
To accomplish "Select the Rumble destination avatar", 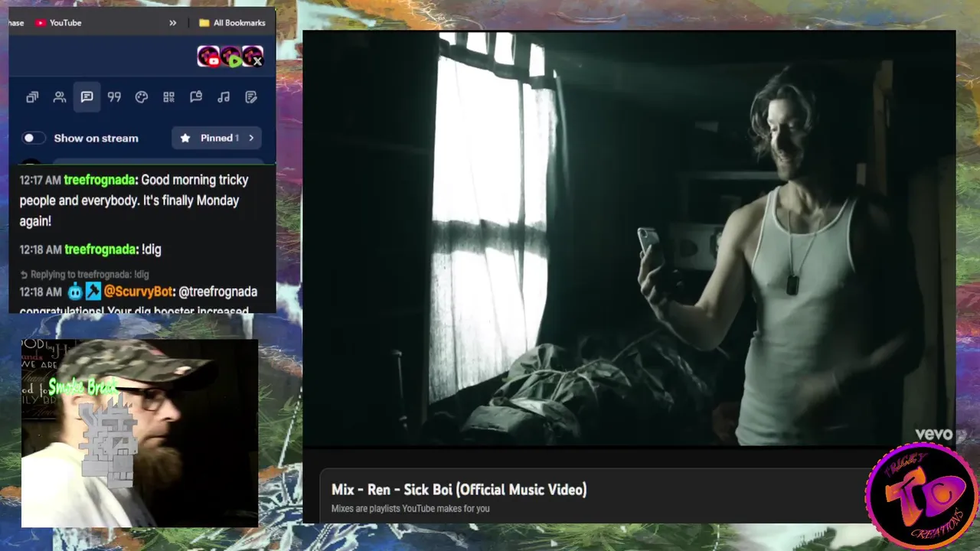I will pyautogui.click(x=230, y=57).
